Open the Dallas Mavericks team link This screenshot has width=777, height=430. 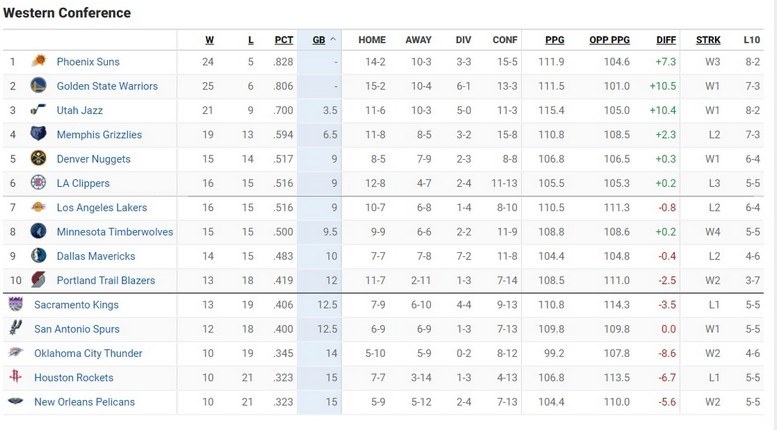[95, 256]
